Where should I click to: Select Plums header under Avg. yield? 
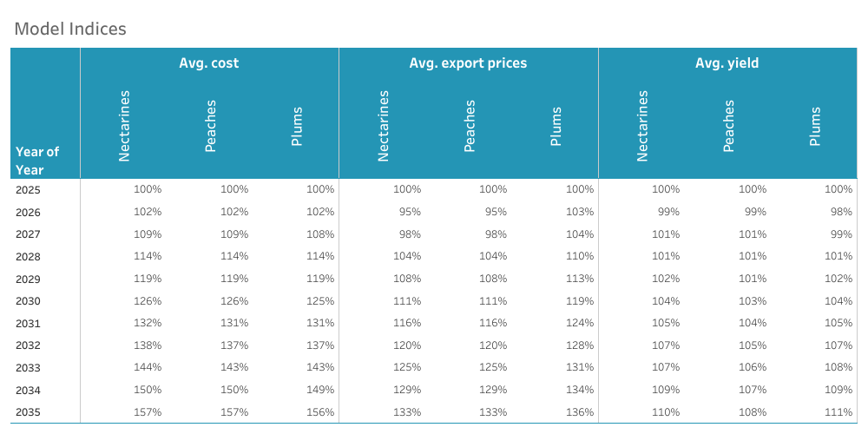(814, 126)
